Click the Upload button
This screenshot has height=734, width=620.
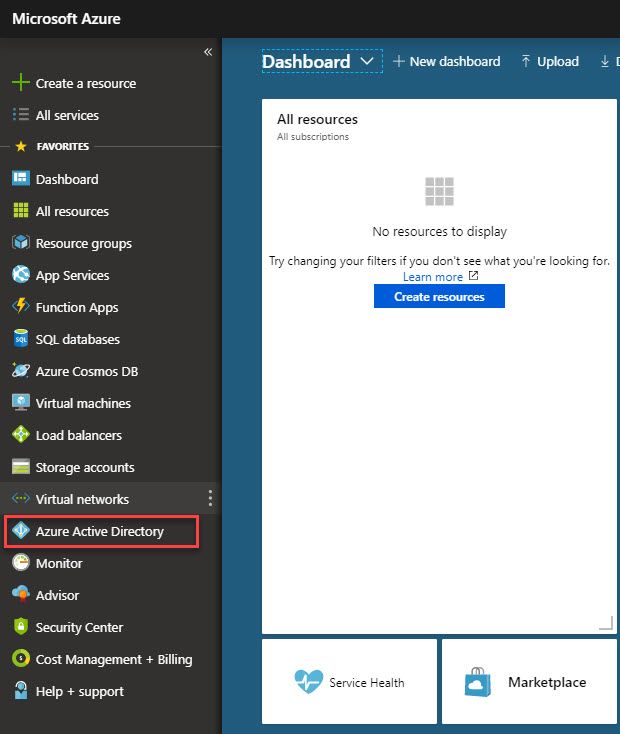pos(550,61)
